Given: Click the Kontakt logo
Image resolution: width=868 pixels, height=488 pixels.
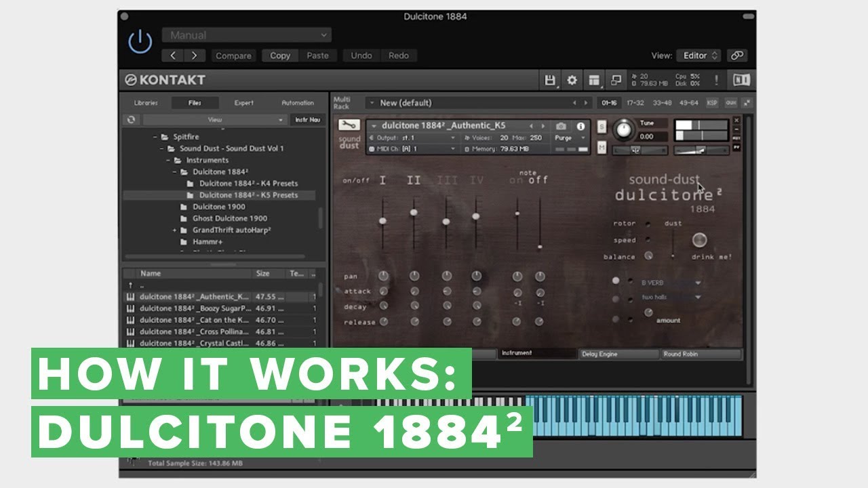Looking at the screenshot, I should pos(165,80).
